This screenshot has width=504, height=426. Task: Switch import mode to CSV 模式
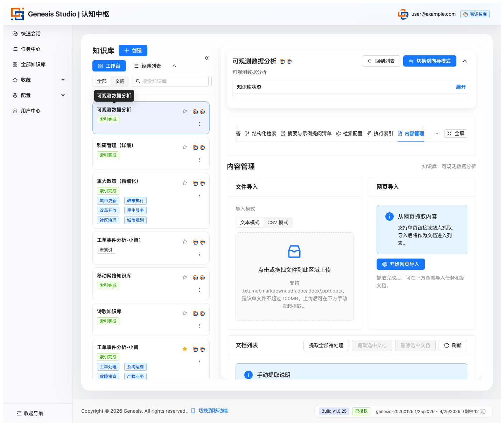(x=278, y=222)
